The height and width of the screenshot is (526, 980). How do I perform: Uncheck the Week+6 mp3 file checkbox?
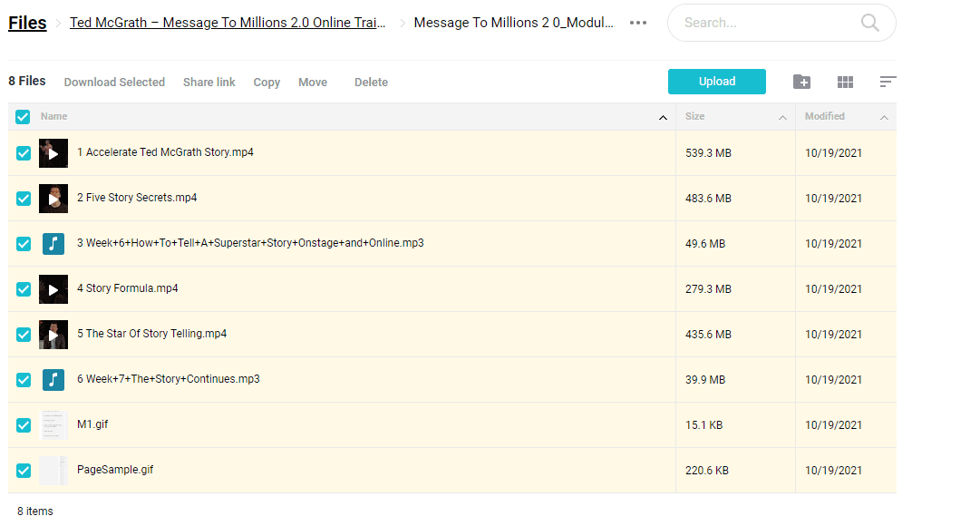point(24,244)
